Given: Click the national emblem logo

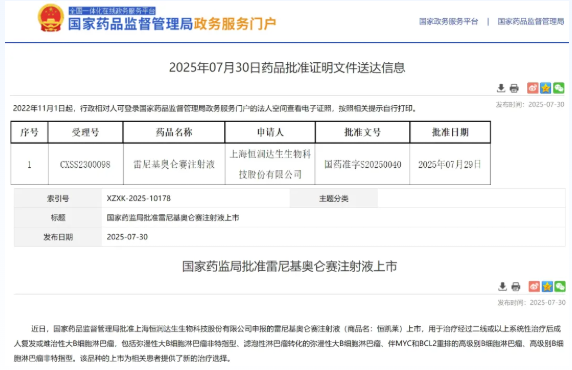Looking at the screenshot, I should point(51,18).
